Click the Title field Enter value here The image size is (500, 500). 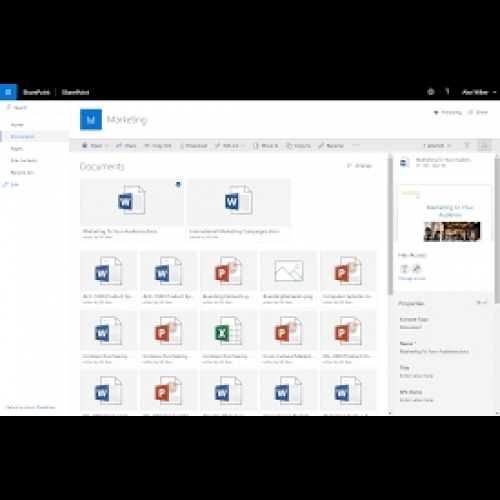pyautogui.click(x=416, y=376)
